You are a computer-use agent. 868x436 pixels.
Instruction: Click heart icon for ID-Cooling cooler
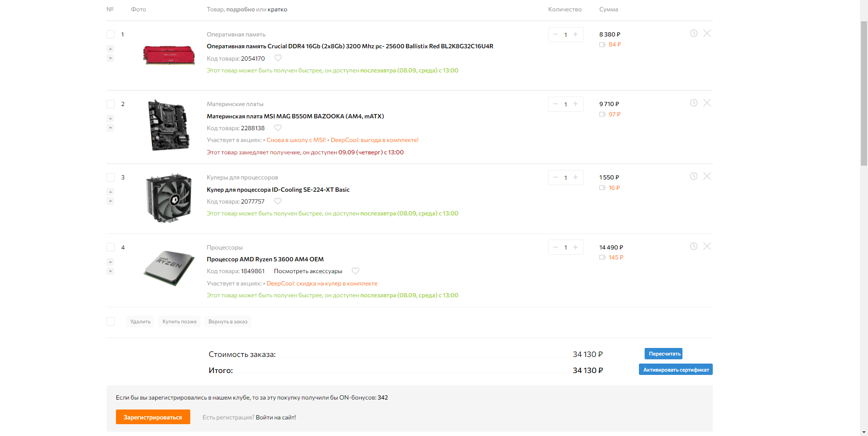pos(278,201)
